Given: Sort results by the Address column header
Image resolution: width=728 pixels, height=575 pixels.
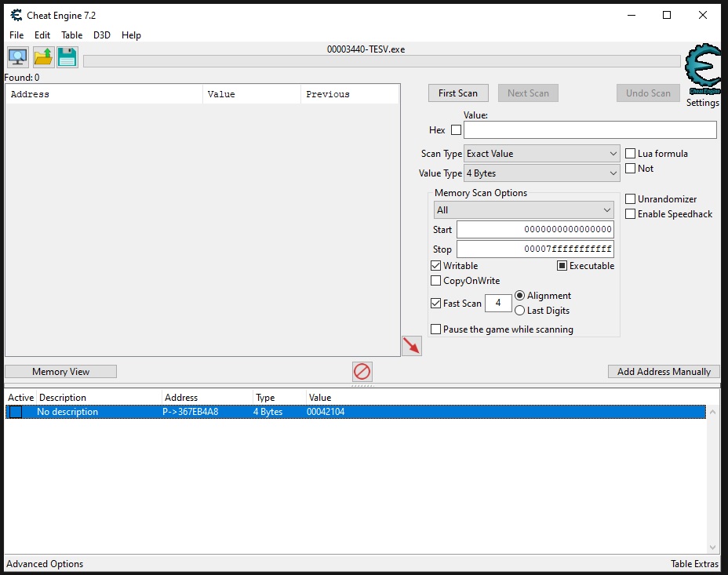Looking at the screenshot, I should [x=104, y=94].
